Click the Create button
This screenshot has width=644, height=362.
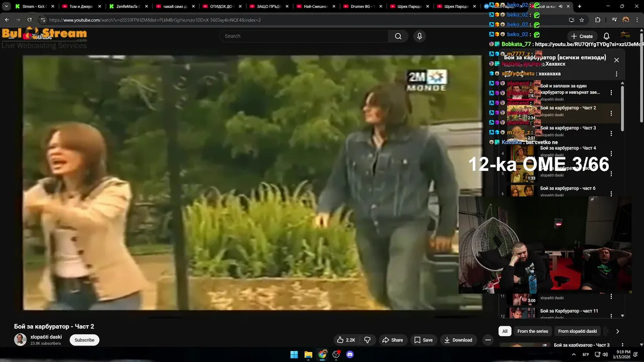(582, 36)
